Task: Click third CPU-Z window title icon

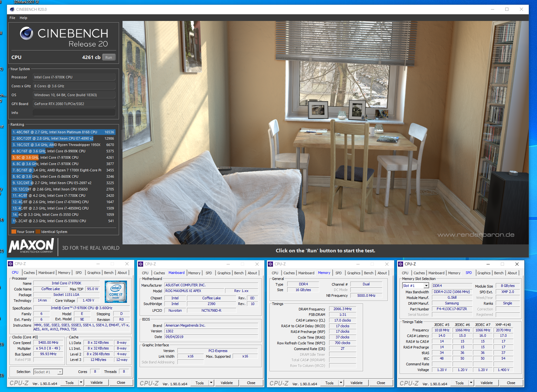Action: point(270,264)
